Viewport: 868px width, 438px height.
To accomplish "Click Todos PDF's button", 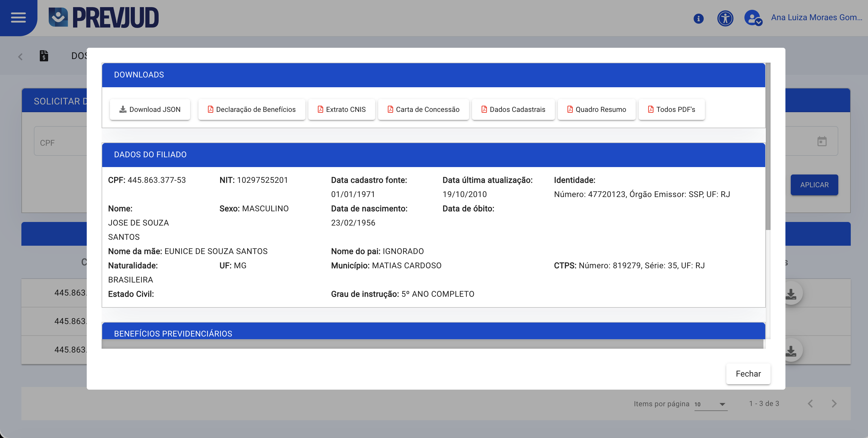I will click(x=671, y=109).
